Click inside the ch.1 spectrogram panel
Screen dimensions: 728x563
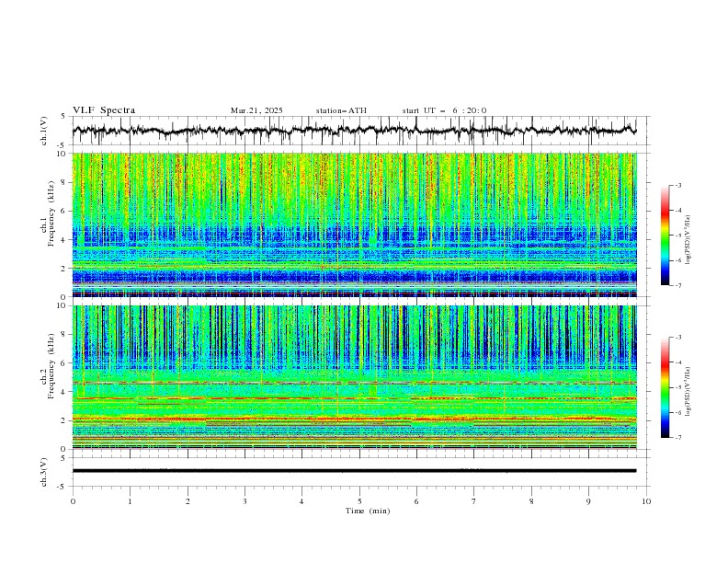tap(354, 224)
